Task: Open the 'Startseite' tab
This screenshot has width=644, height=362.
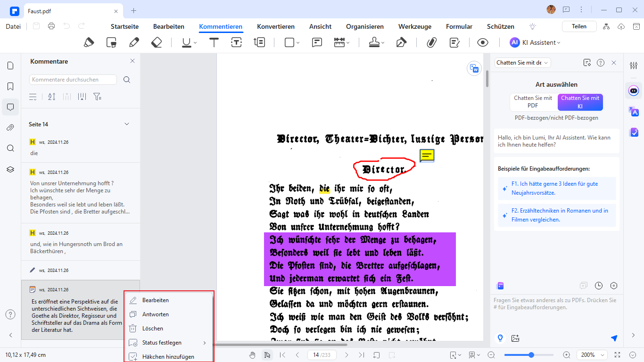Action: (x=124, y=27)
